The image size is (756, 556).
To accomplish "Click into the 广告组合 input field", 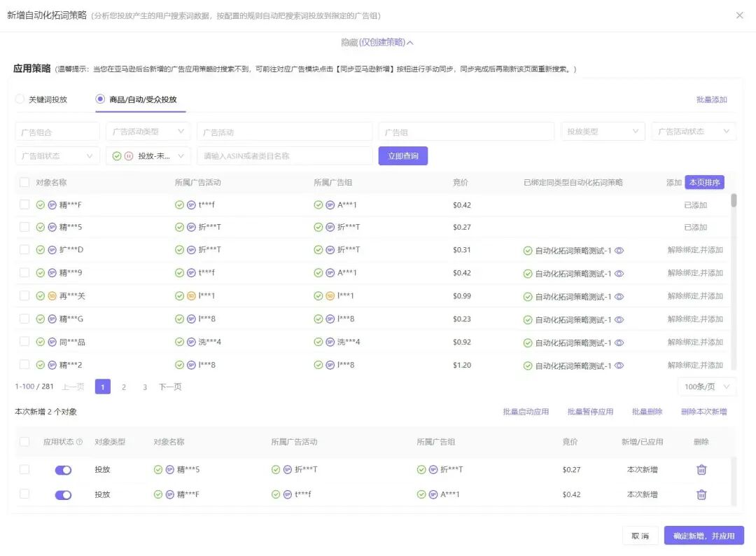I will 57,132.
